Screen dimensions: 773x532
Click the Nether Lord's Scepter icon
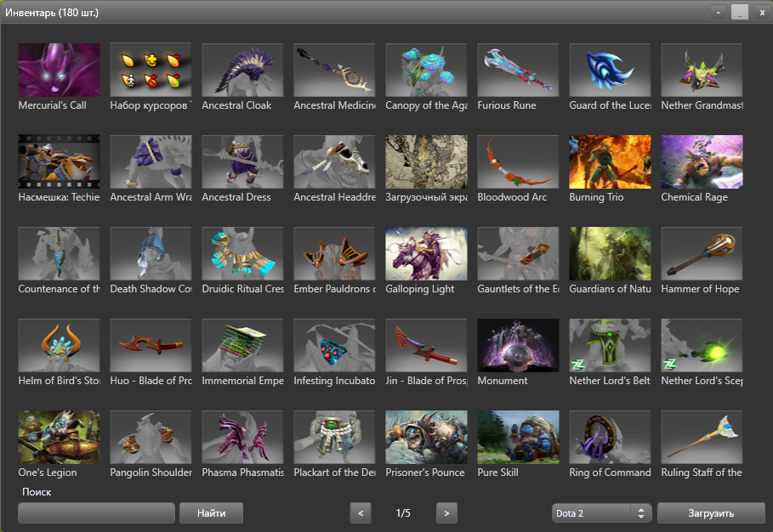point(702,345)
